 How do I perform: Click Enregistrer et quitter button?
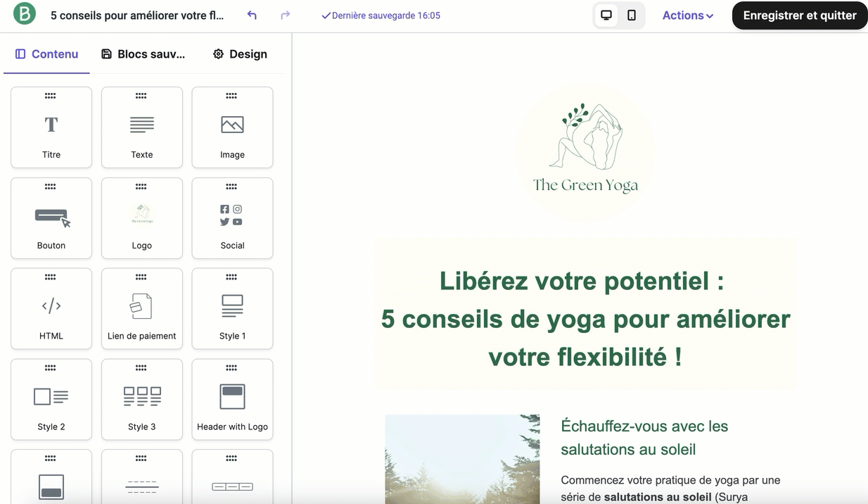[x=800, y=15]
